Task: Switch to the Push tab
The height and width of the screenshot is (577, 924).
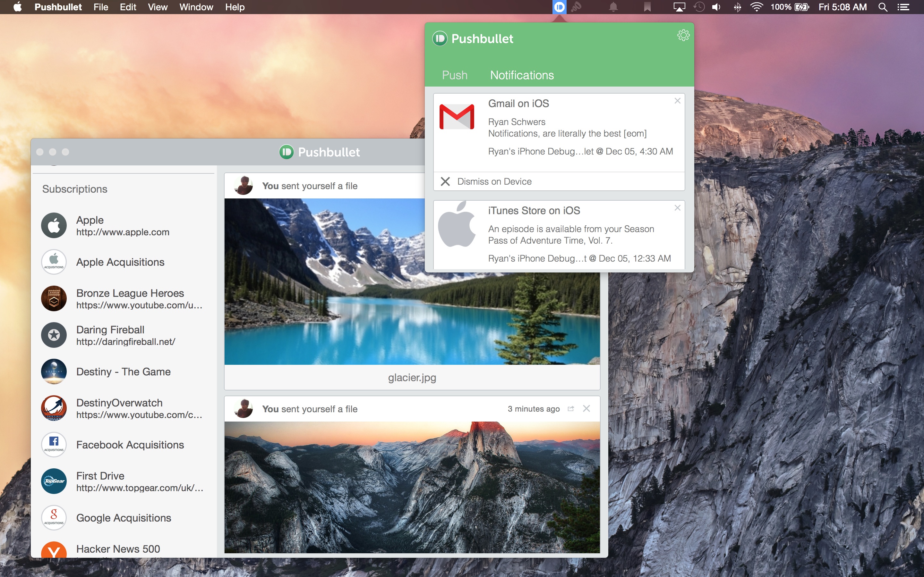Action: [x=454, y=75]
